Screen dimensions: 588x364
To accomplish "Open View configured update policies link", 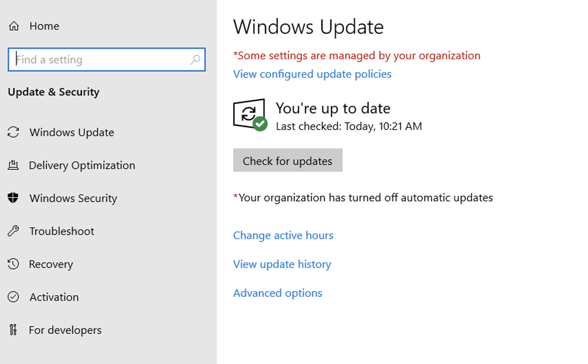I will [x=312, y=74].
